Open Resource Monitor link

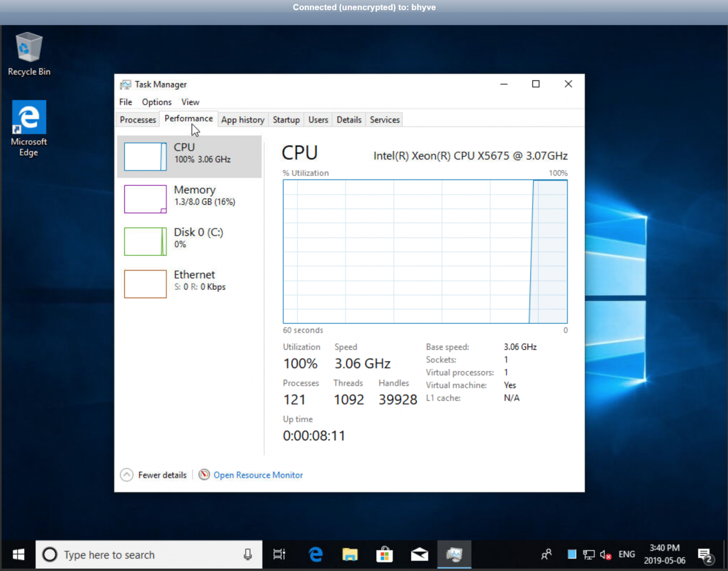258,475
